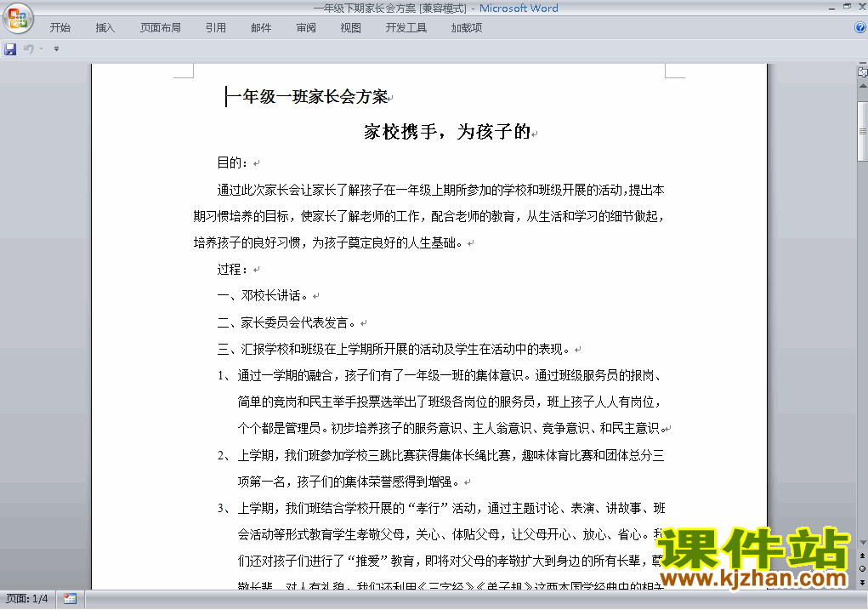
Task: Go to the 邮件 tab
Action: point(261,28)
